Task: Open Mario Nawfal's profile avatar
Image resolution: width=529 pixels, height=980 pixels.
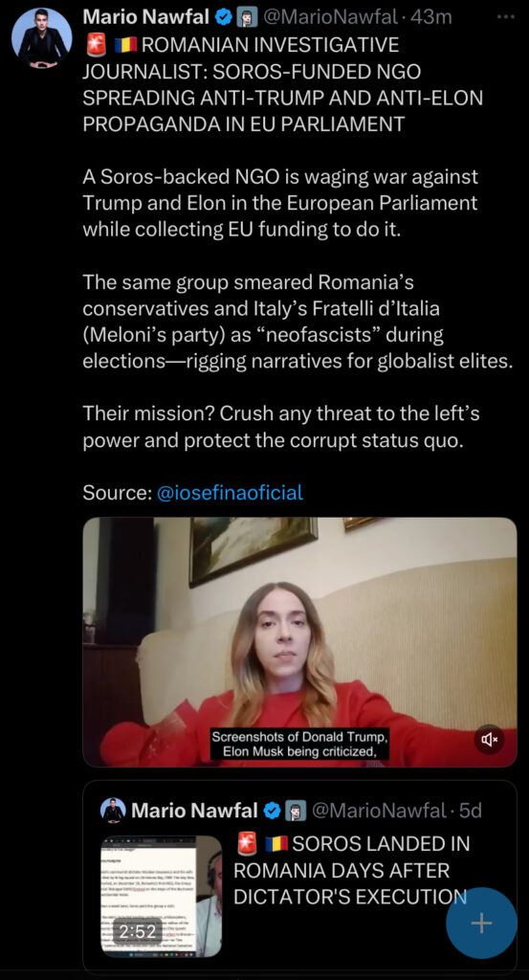Action: tap(41, 37)
